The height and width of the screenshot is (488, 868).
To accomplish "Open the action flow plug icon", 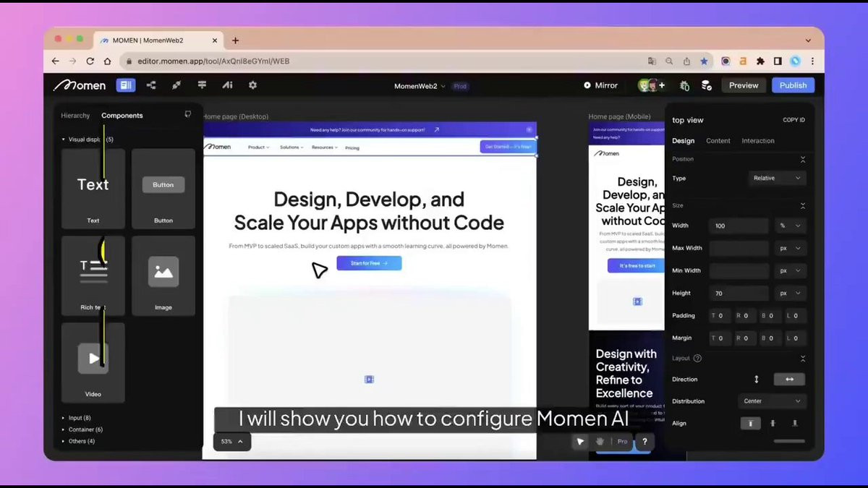I will pyautogui.click(x=176, y=85).
